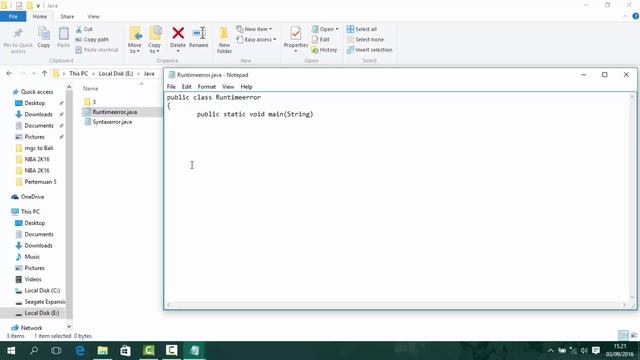Click the Rename icon
Screen dimensions: 640x360
pyautogui.click(x=199, y=33)
